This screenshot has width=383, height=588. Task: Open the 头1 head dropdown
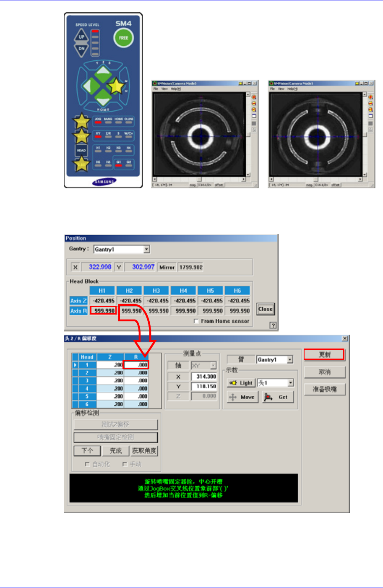click(x=290, y=383)
